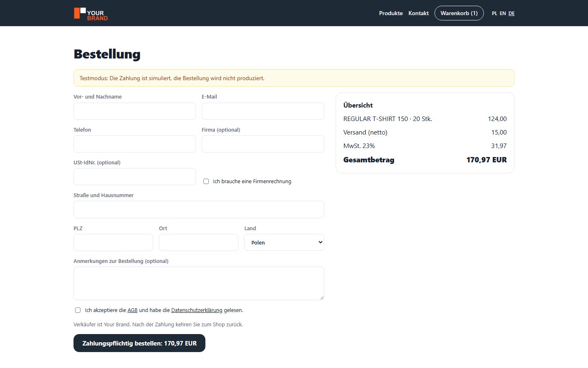Click the USt-IdNr. (optional) field
This screenshot has width=588, height=368.
tap(135, 177)
